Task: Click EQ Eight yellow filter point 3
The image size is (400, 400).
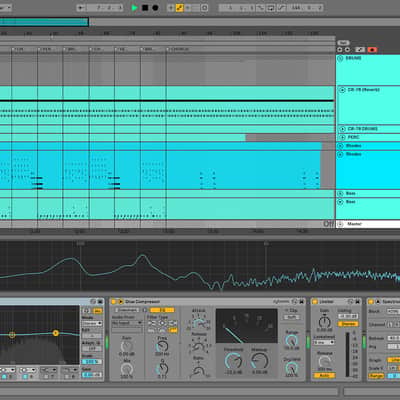Action: pos(56,333)
